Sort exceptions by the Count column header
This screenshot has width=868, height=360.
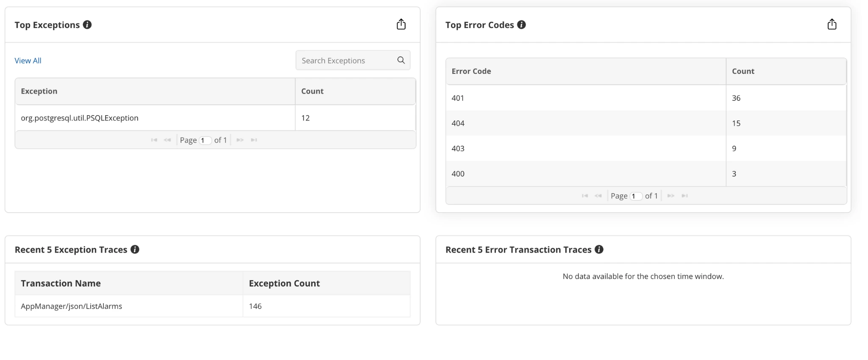click(312, 91)
